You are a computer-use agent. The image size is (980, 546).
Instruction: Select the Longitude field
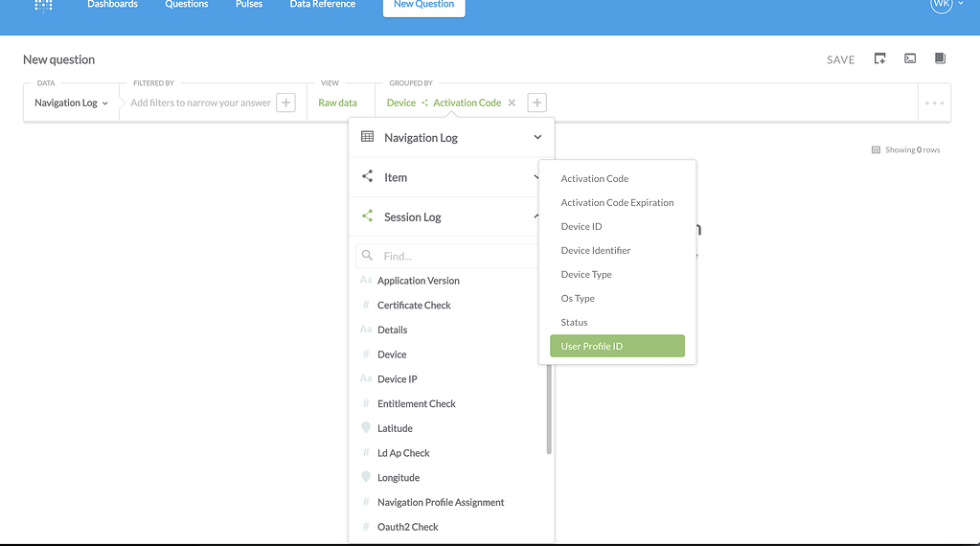399,478
